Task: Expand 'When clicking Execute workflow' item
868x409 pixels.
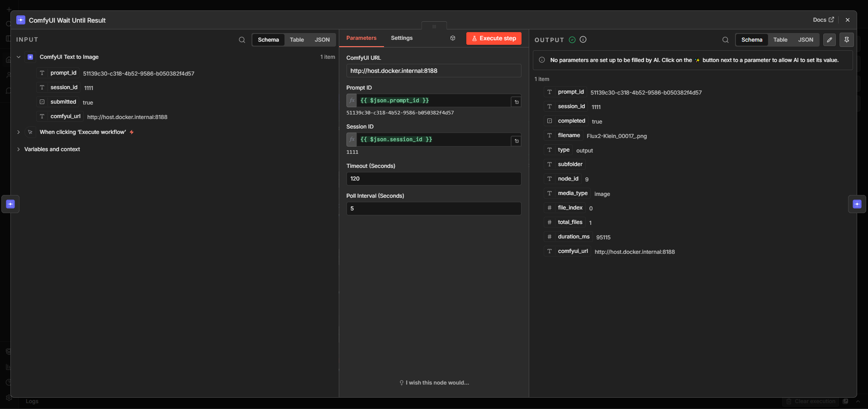Action: [x=19, y=132]
